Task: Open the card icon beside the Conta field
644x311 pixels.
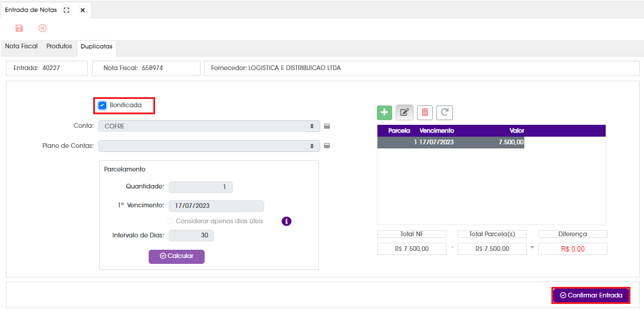Action: tap(327, 127)
